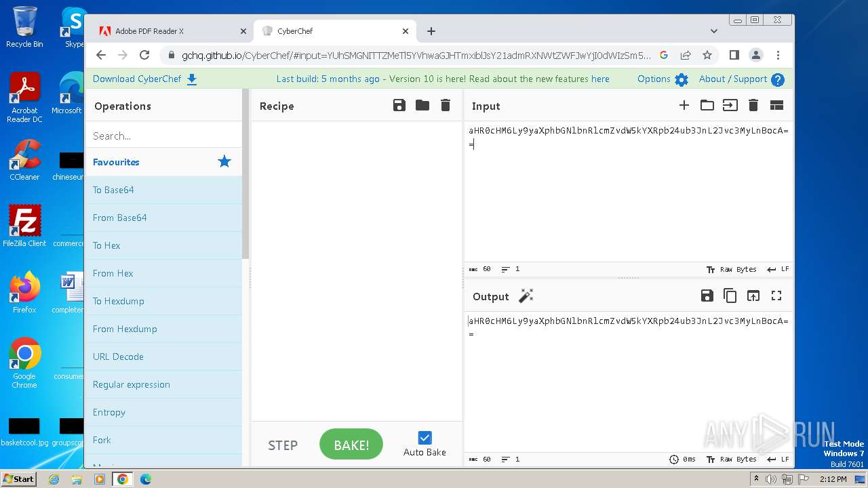Screen dimensions: 868x488
Task: Maximise the output pane icon
Action: coord(776,296)
